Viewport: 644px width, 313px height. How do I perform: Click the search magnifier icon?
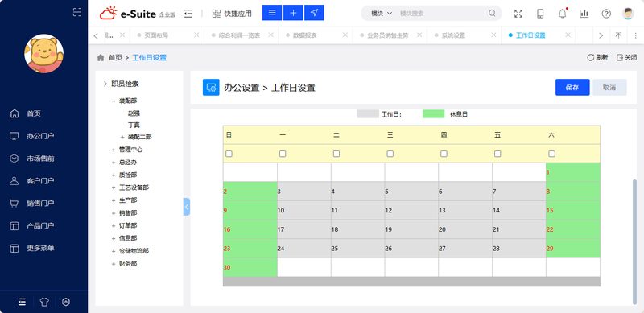[492, 13]
